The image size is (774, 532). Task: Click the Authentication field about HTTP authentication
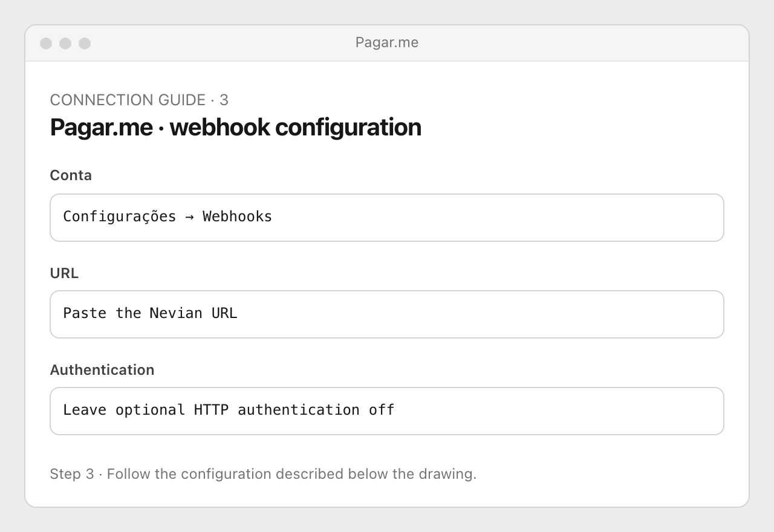387,411
